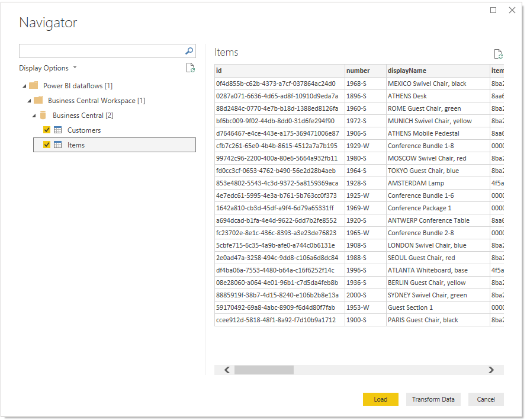
Task: Uncheck the Customers checkbox
Action: 46,130
